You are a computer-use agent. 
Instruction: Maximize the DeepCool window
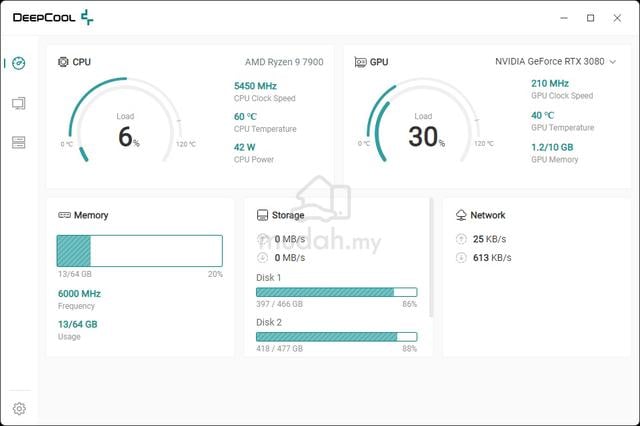pyautogui.click(x=591, y=18)
